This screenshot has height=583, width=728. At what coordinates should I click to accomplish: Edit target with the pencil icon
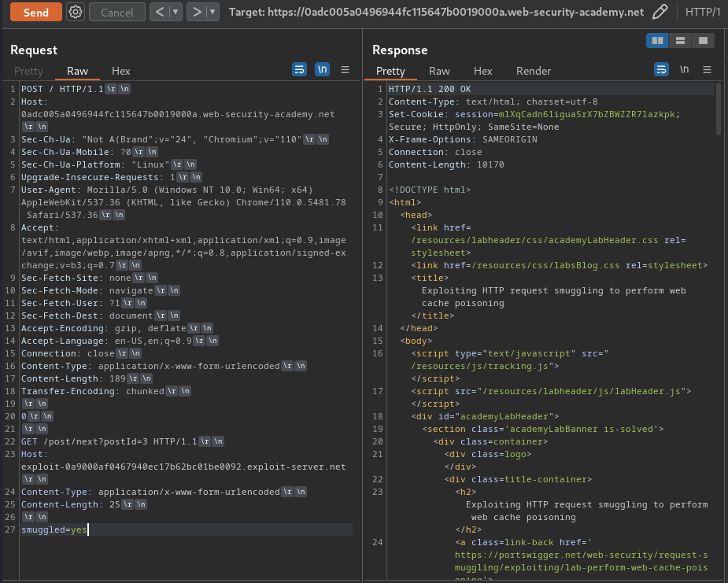[x=660, y=12]
